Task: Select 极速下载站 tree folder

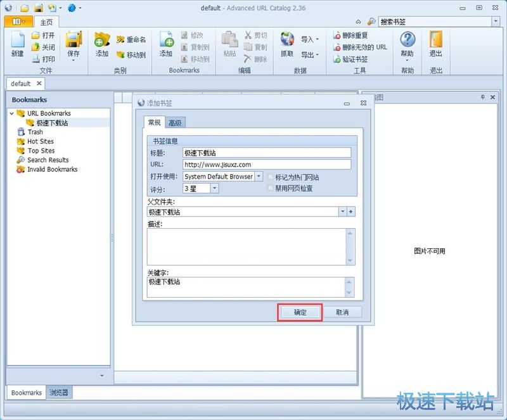Action: tap(52, 123)
